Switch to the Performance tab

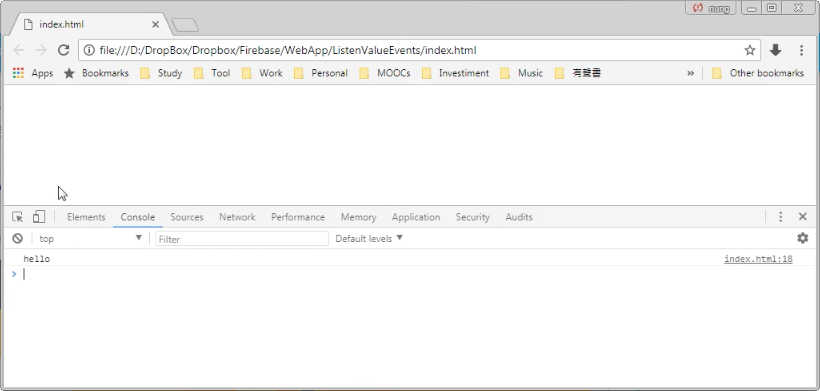[298, 217]
